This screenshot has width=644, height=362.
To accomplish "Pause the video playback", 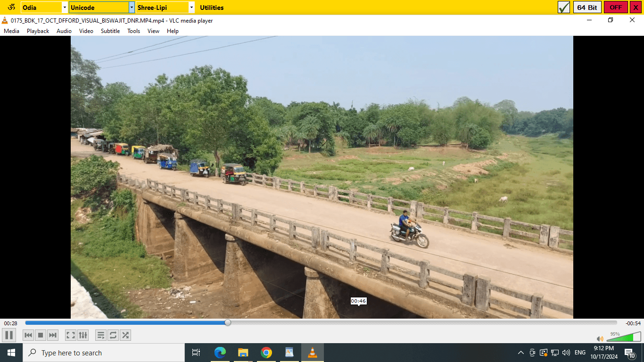I will click(9, 335).
